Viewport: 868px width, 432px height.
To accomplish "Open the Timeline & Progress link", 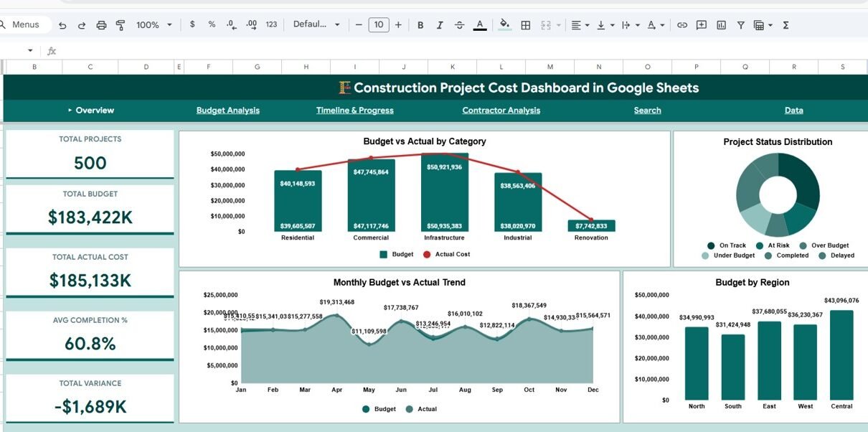I will [x=354, y=111].
